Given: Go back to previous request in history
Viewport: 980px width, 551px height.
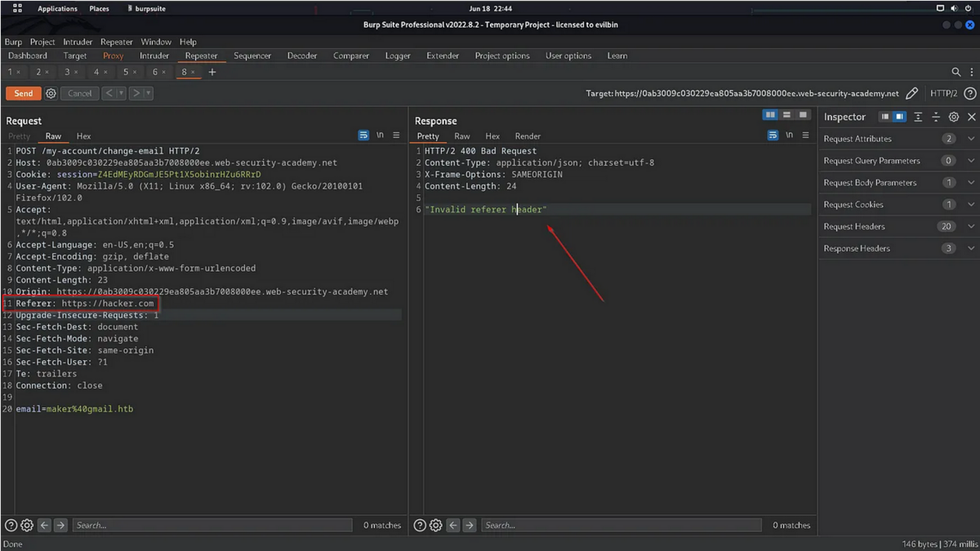Looking at the screenshot, I should (109, 94).
